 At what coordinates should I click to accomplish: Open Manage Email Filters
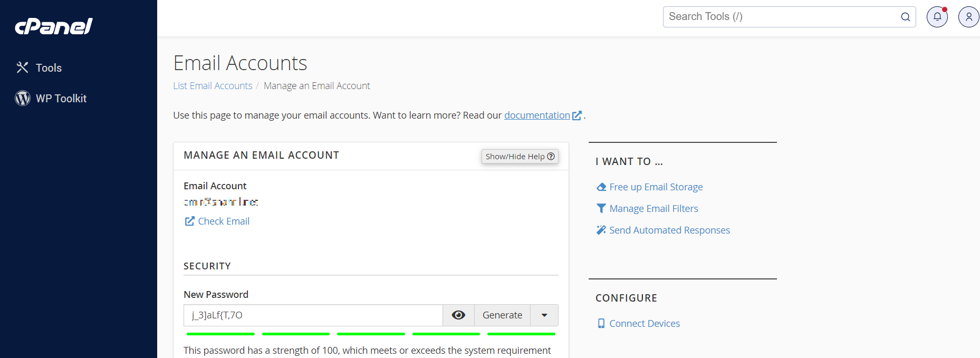tap(654, 209)
